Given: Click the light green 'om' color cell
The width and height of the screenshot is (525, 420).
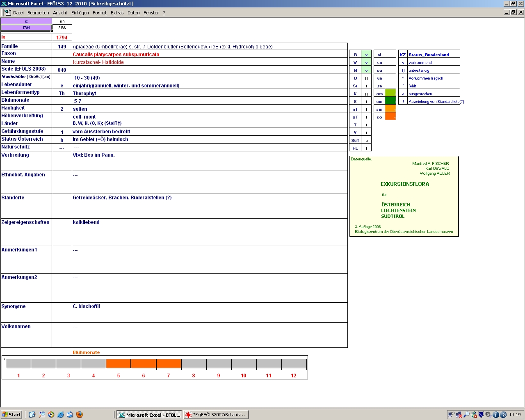Looking at the screenshot, I should [x=390, y=94].
